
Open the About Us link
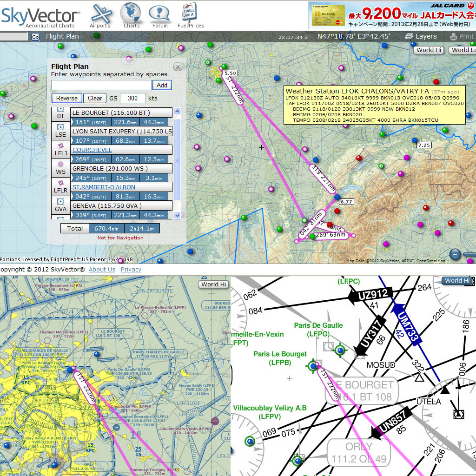[x=102, y=270]
